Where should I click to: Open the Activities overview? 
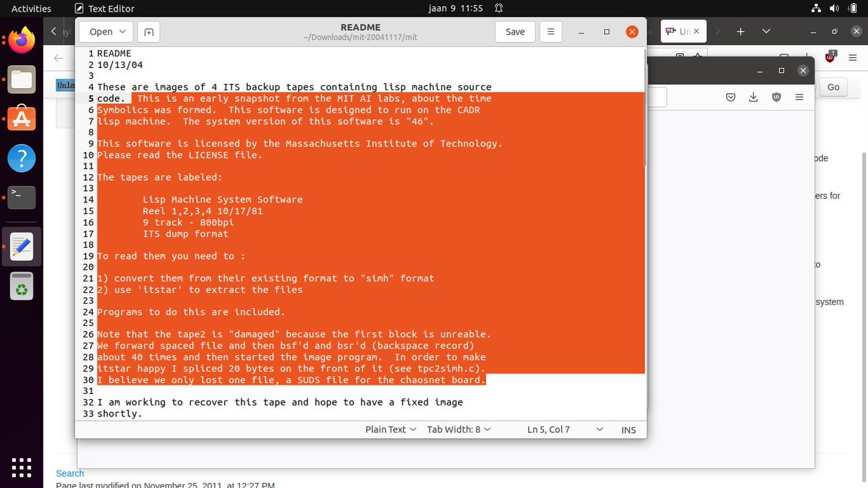point(31,9)
